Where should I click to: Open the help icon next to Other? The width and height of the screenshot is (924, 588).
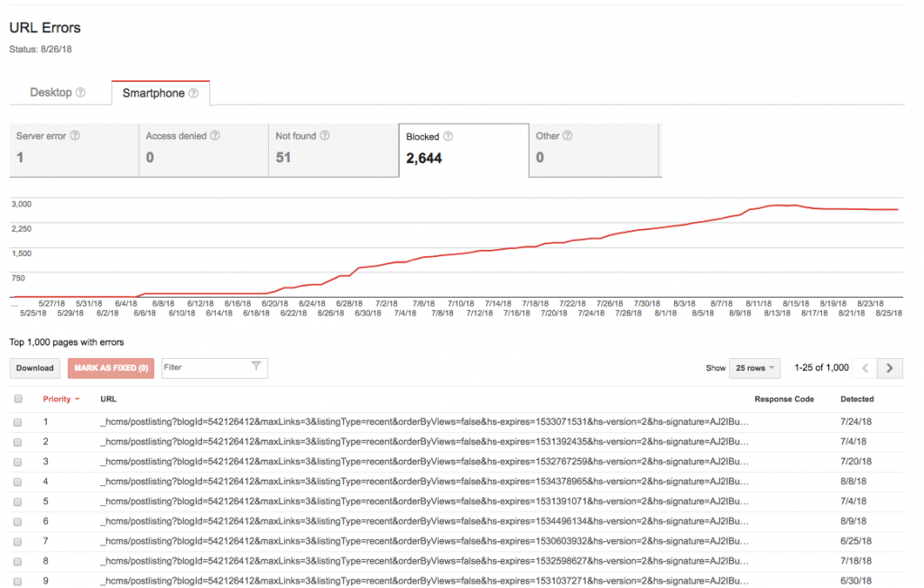click(x=568, y=136)
